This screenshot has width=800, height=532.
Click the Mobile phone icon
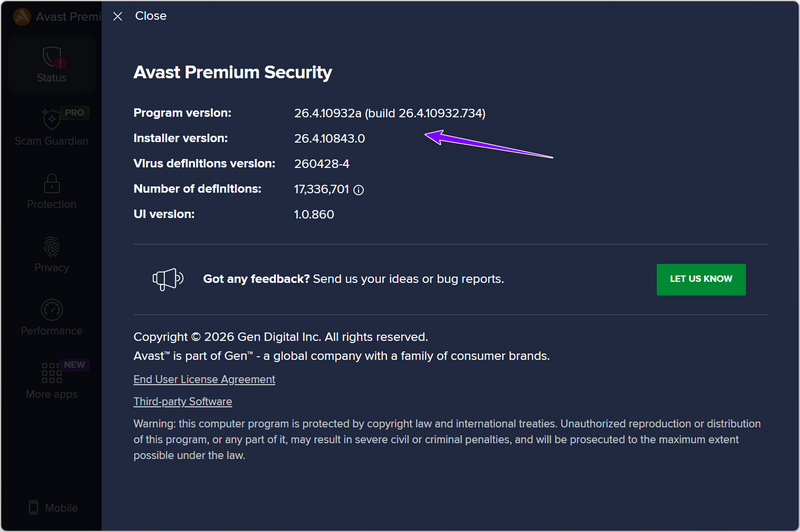(x=33, y=508)
